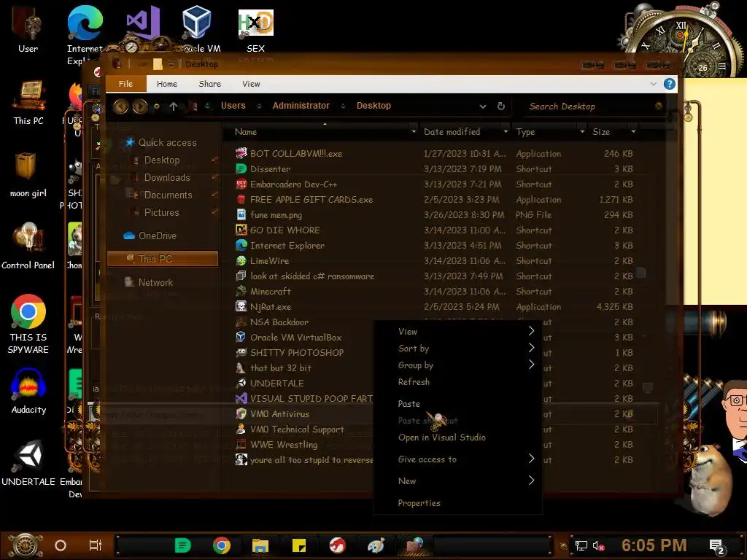
Task: Expand the New submenu
Action: (x=458, y=481)
